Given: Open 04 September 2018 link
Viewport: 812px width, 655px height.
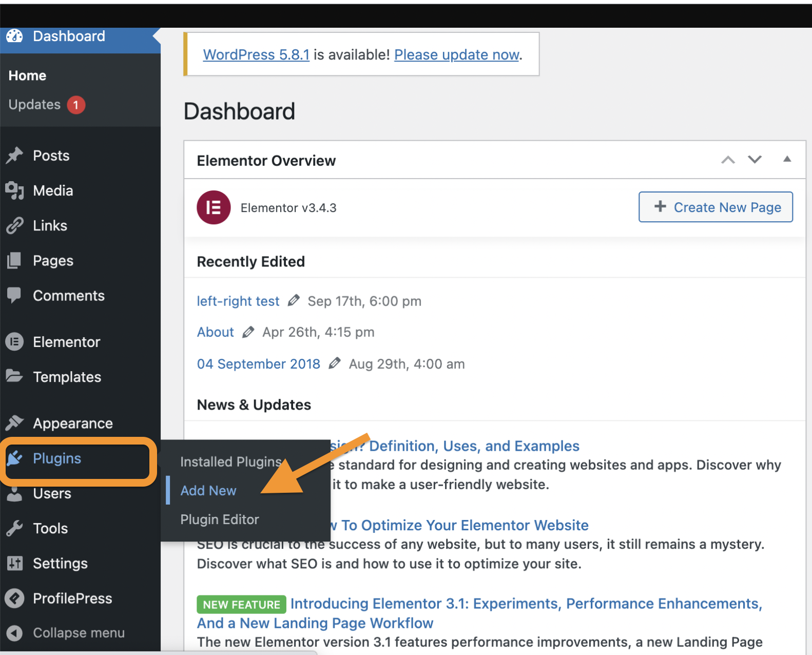Looking at the screenshot, I should [x=259, y=364].
